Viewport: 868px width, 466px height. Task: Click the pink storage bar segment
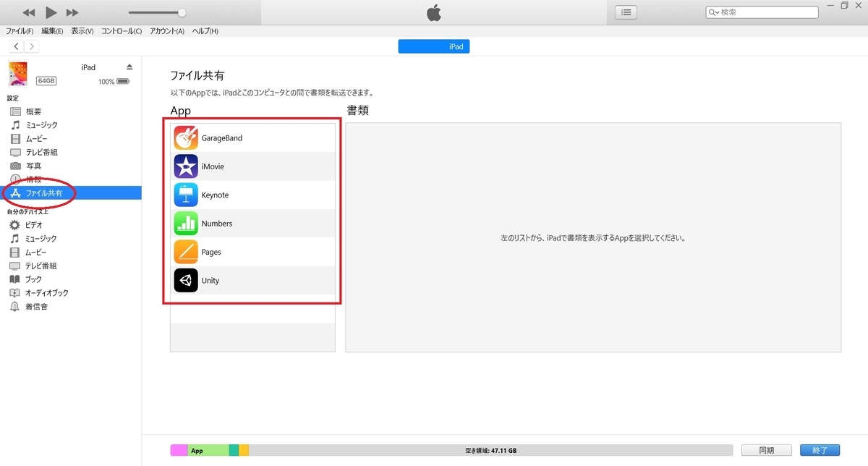tap(179, 450)
